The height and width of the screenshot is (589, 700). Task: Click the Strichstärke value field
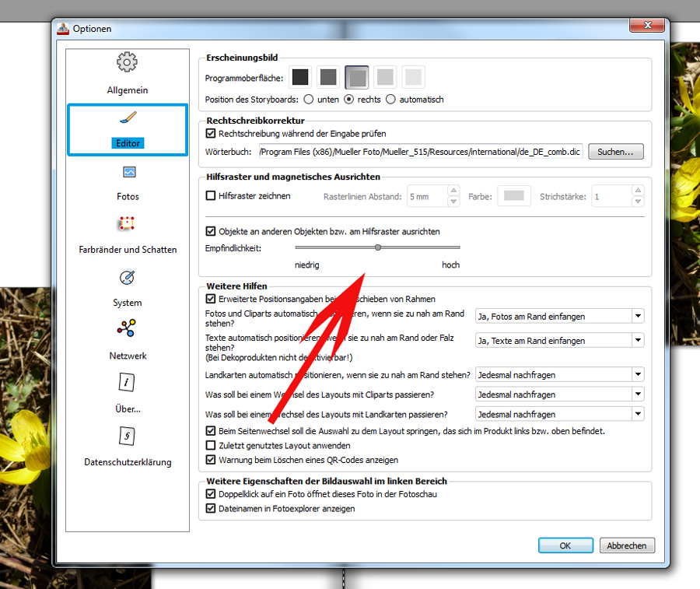(612, 197)
